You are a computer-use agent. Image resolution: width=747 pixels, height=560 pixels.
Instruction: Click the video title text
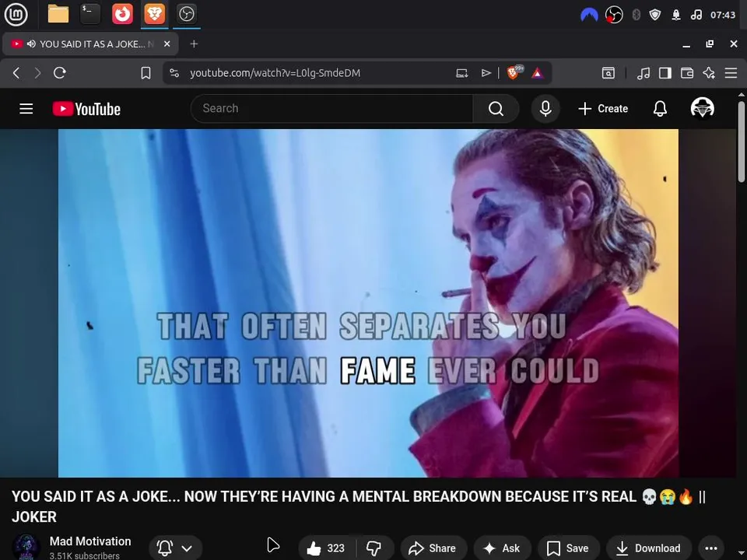358,506
